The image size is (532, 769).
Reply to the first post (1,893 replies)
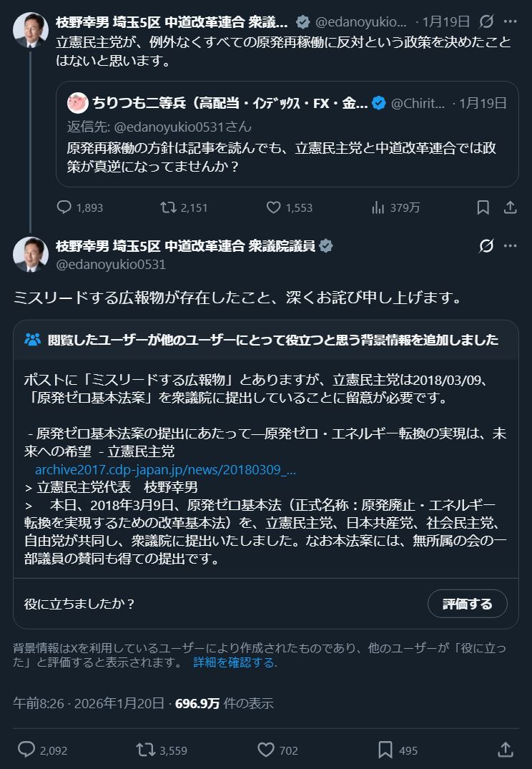click(64, 207)
